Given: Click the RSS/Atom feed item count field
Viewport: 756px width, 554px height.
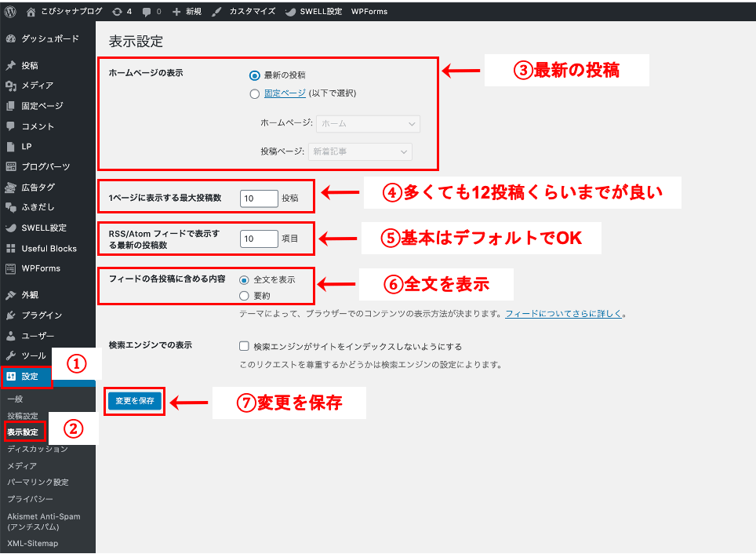Looking at the screenshot, I should pyautogui.click(x=259, y=239).
